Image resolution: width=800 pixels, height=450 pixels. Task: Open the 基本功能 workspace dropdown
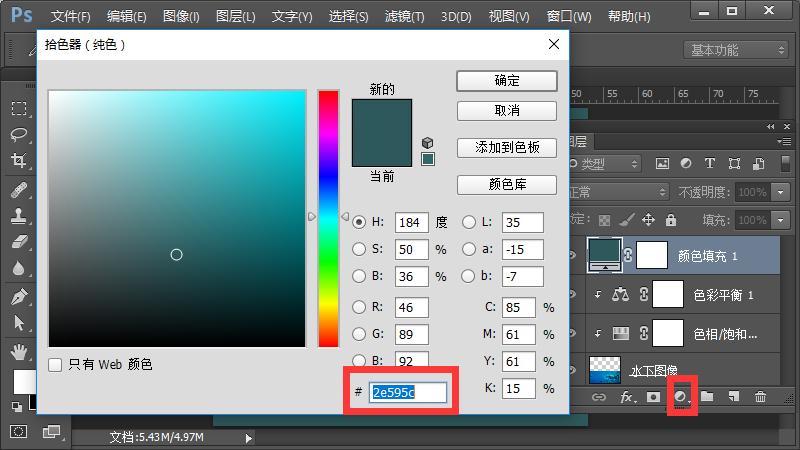[735, 50]
